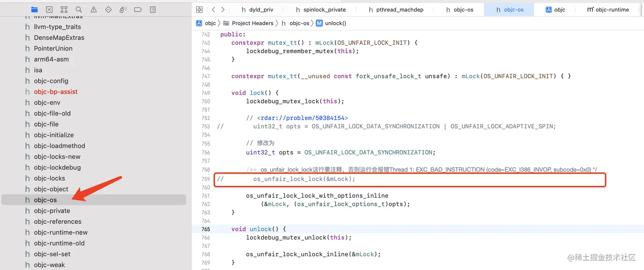Click fork_unsafe_lock_t on line 747
This screenshot has width=644, height=270.
click(x=388, y=76)
